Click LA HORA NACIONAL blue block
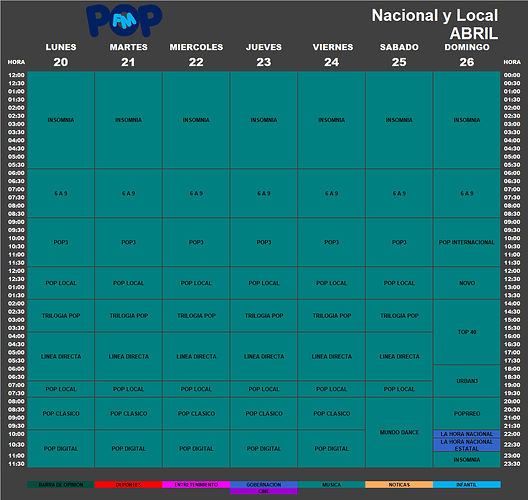Viewport: 528px width, 500px height. coord(467,434)
